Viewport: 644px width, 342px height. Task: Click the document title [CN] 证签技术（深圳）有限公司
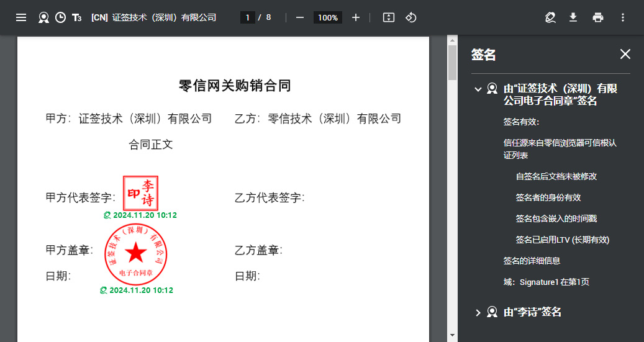click(153, 17)
